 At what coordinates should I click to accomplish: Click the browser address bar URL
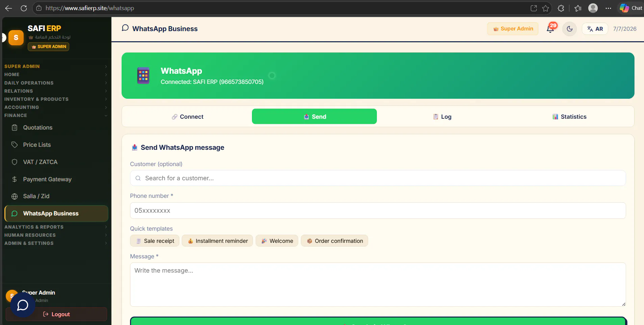click(90, 8)
